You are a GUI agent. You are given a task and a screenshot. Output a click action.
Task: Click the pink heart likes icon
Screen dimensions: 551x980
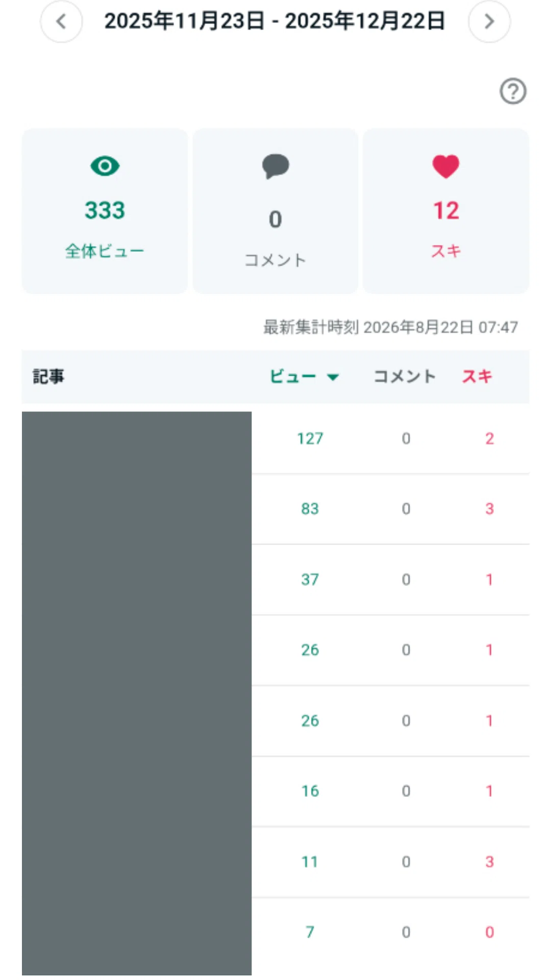click(x=446, y=166)
